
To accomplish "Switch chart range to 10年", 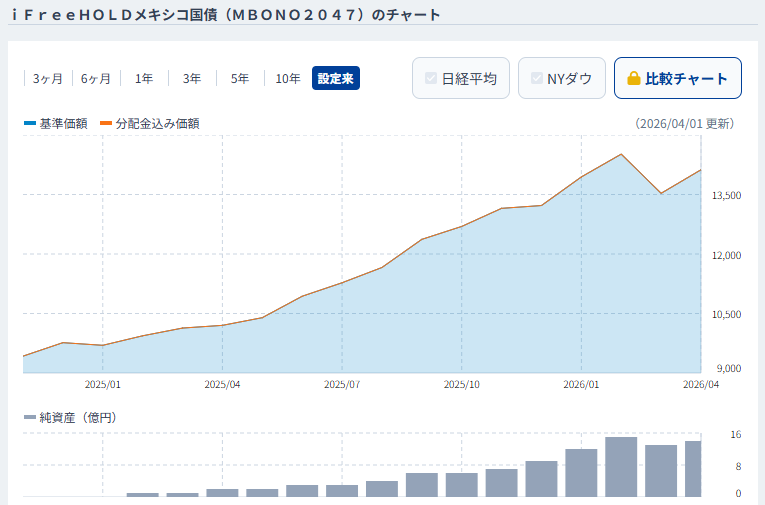I will (x=287, y=78).
